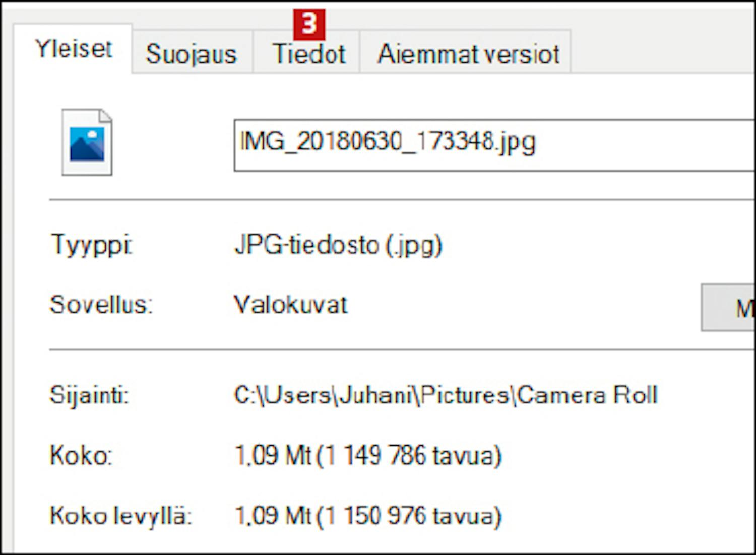Select the Camera Roll location path text
This screenshot has width=756, height=555.
(x=446, y=395)
